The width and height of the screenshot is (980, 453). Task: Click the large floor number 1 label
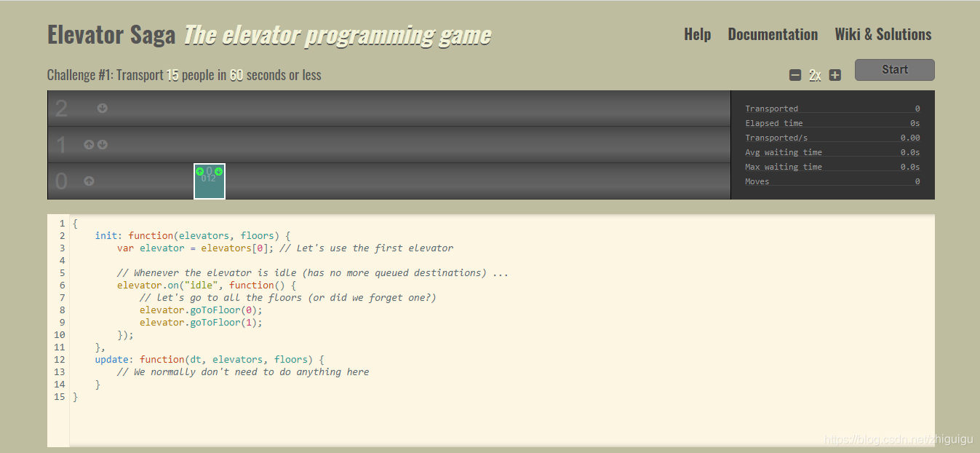click(61, 145)
